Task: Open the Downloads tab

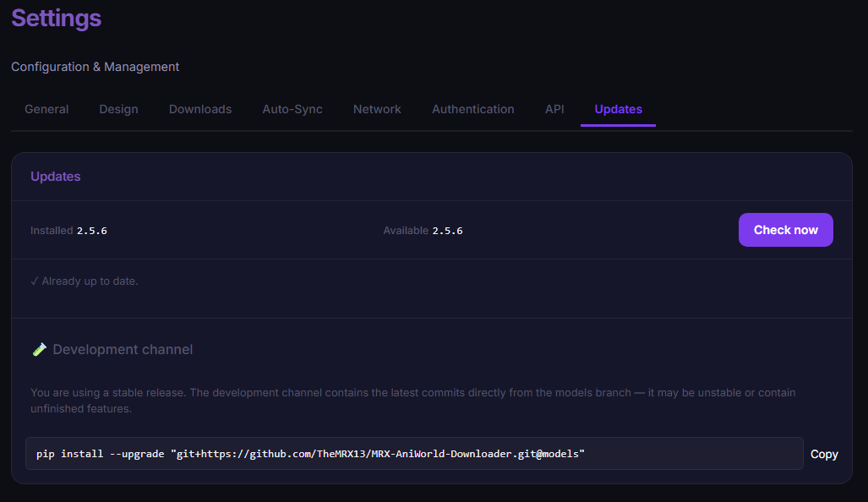Action: tap(199, 109)
